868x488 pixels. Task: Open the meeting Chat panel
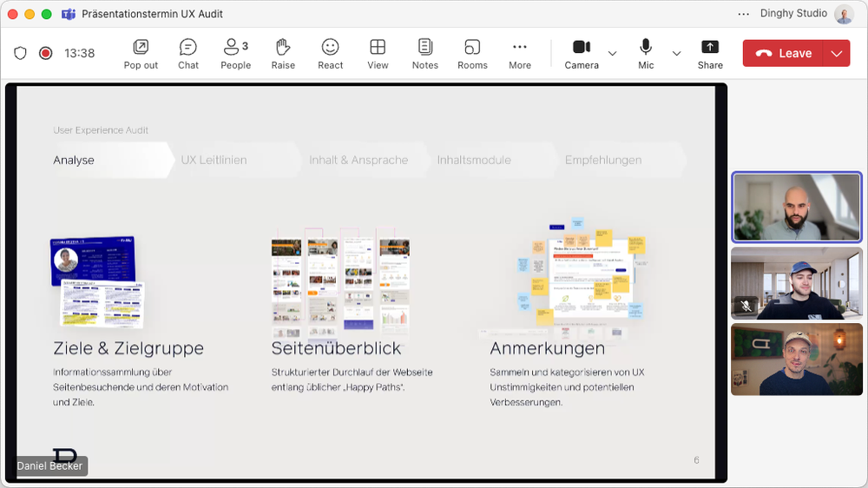click(188, 54)
